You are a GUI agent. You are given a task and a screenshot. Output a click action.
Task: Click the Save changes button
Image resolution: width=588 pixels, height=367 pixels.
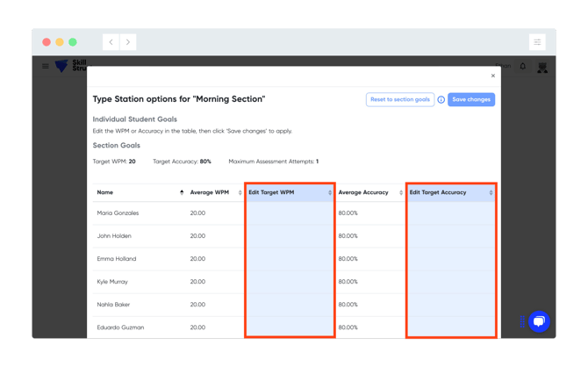click(x=471, y=100)
